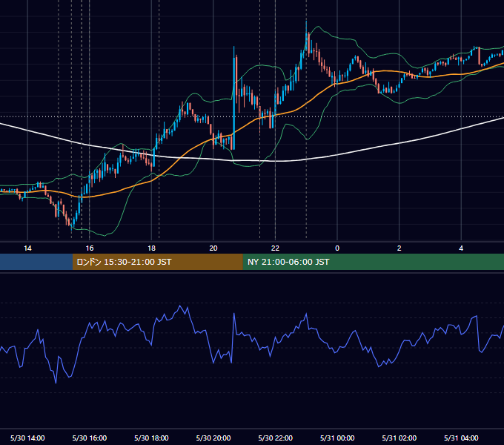Image resolution: width=504 pixels, height=445 pixels.
Task: Click the NY 21:00-06:00 JST session band
Action: [x=373, y=262]
